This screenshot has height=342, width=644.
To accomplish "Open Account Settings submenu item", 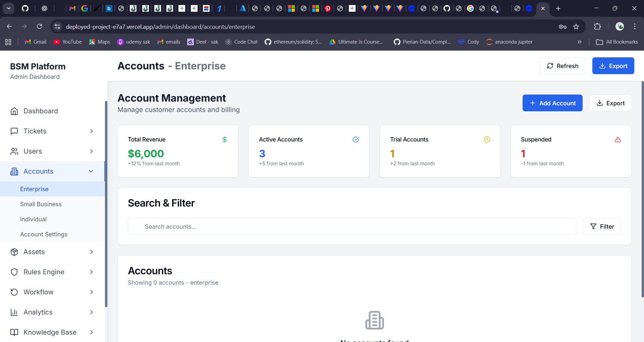I will click(52, 234).
